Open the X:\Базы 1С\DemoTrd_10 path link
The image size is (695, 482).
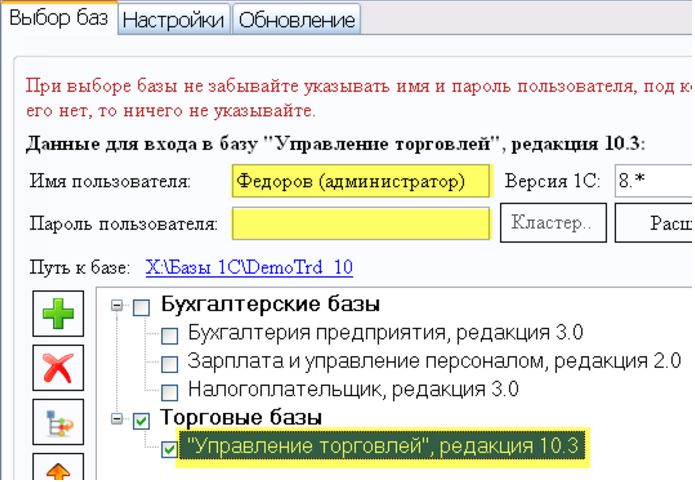[249, 267]
